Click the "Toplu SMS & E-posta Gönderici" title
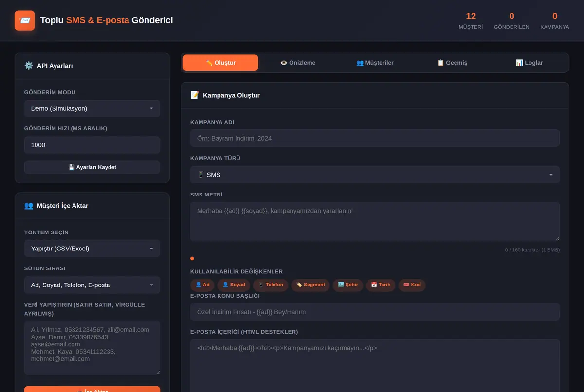 pos(107,20)
